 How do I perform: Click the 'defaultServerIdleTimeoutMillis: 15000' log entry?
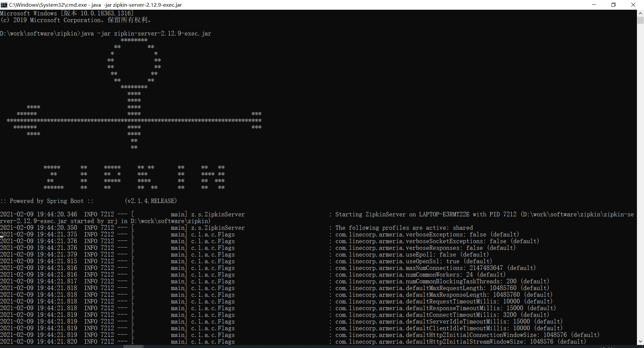(449, 322)
